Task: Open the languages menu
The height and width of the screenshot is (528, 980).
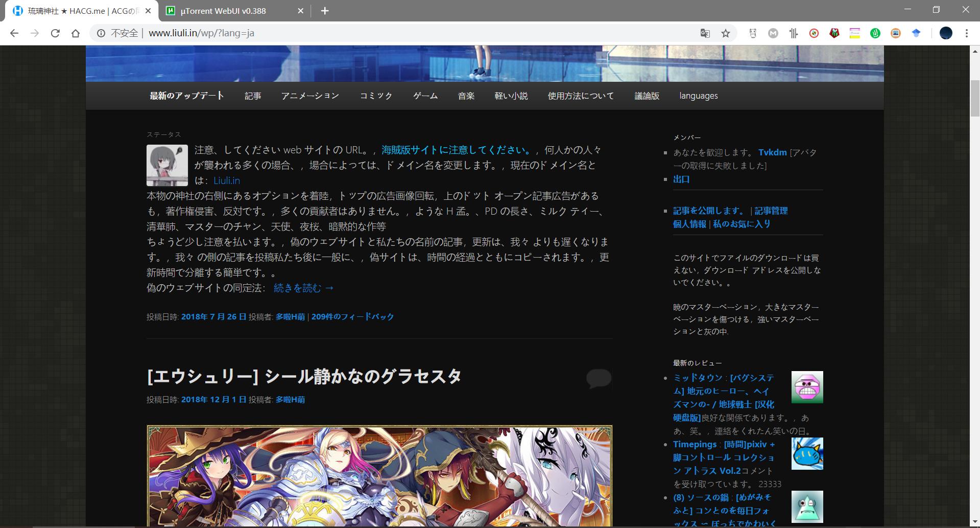Action: click(699, 96)
